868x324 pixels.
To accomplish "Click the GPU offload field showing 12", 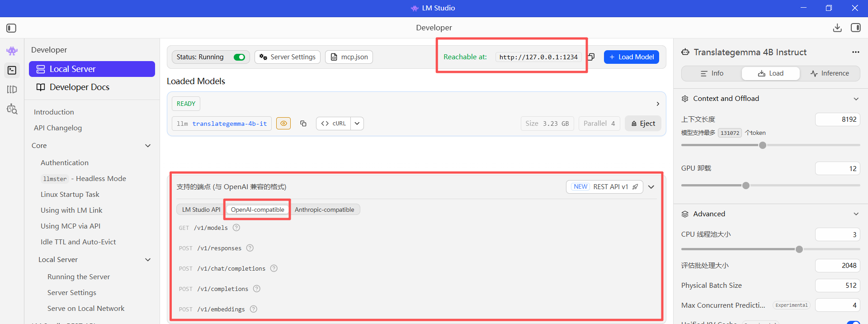I will pyautogui.click(x=837, y=168).
